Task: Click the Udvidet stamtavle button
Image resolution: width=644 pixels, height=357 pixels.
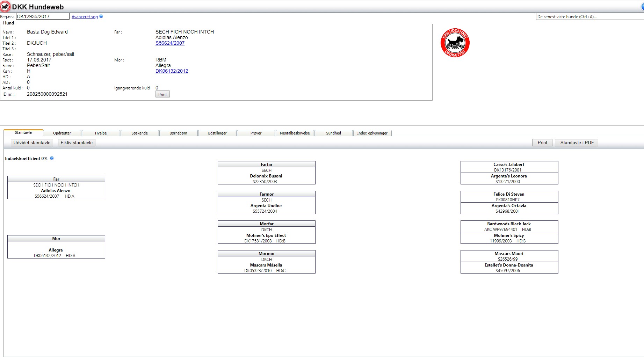Action: point(32,143)
